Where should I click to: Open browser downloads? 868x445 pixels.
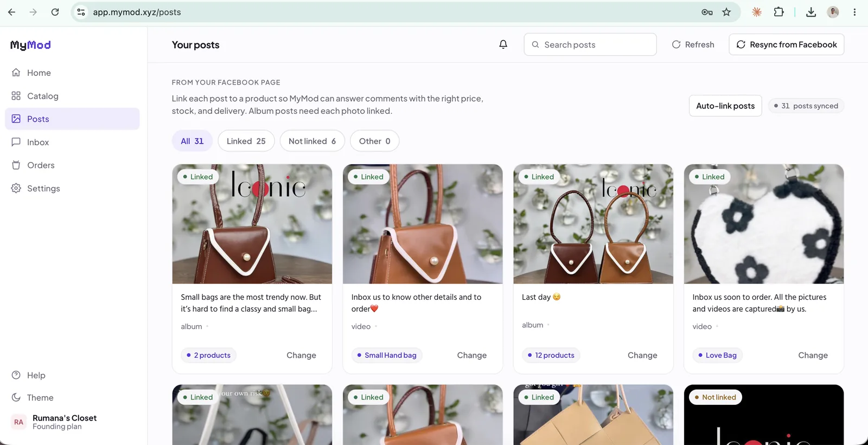click(811, 12)
